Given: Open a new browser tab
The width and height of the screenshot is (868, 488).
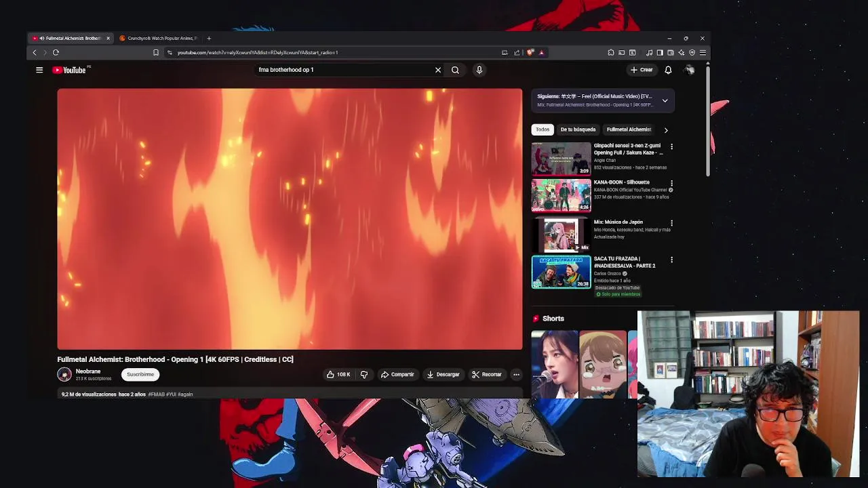Looking at the screenshot, I should [x=209, y=38].
